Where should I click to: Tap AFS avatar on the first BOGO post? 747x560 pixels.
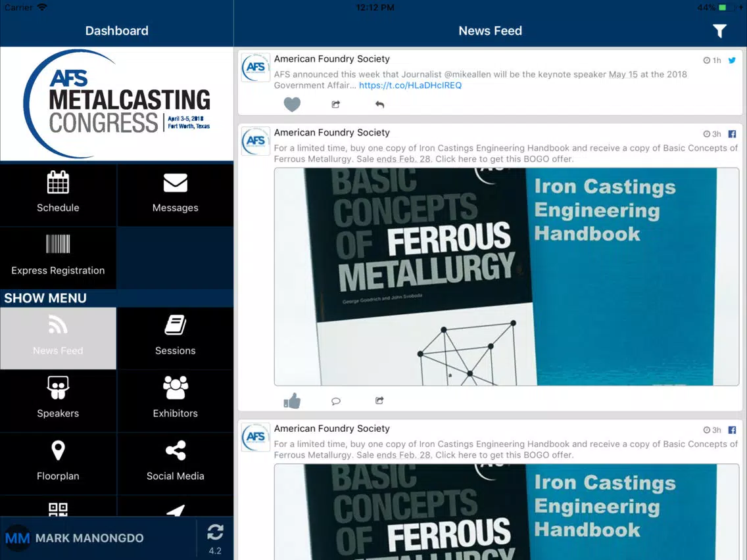point(256,141)
